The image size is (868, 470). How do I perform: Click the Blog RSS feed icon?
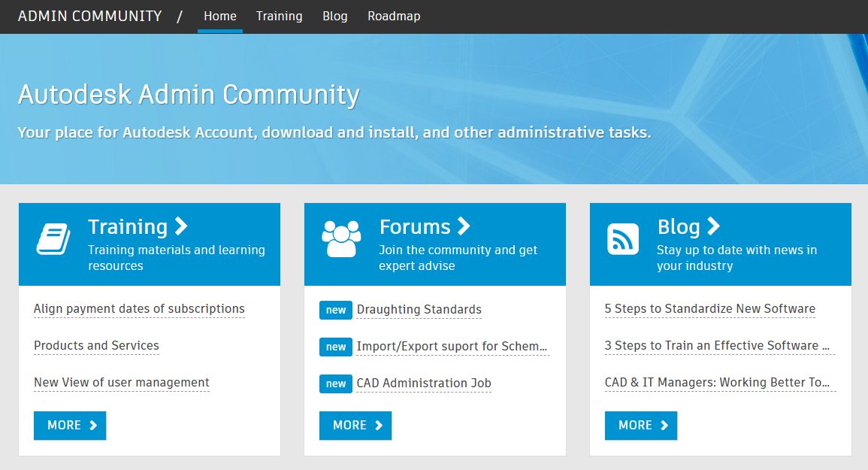623,239
